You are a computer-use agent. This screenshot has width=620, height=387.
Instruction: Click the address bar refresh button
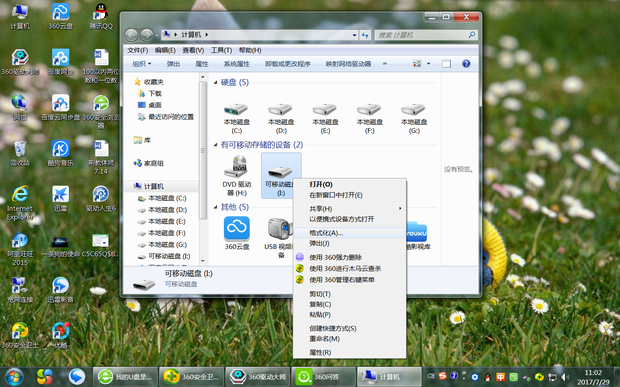[365, 35]
